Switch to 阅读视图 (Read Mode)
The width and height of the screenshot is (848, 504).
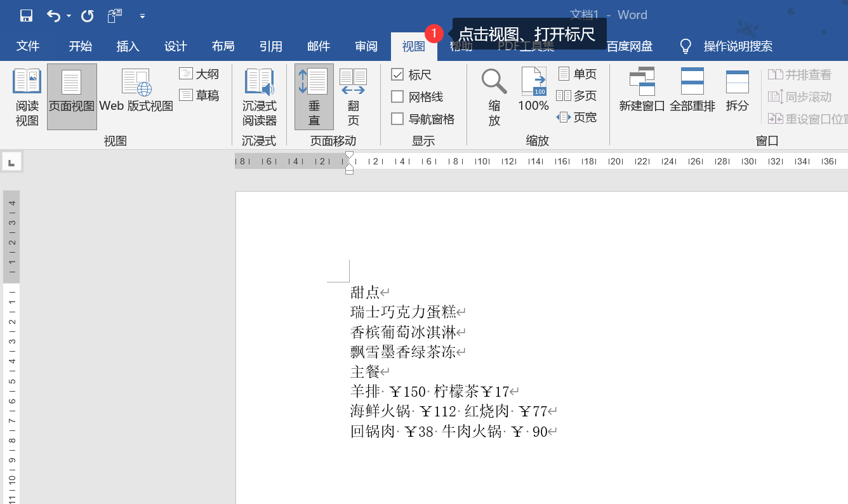[x=26, y=95]
